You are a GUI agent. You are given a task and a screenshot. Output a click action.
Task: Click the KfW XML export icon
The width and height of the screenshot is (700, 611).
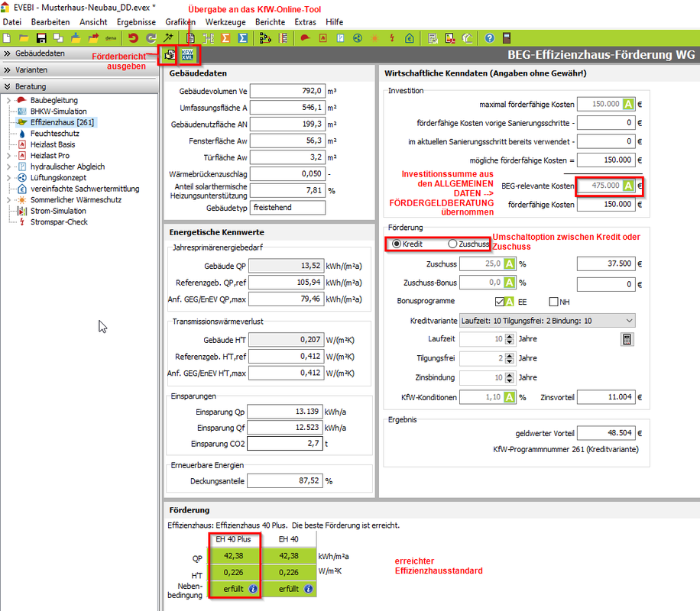186,55
